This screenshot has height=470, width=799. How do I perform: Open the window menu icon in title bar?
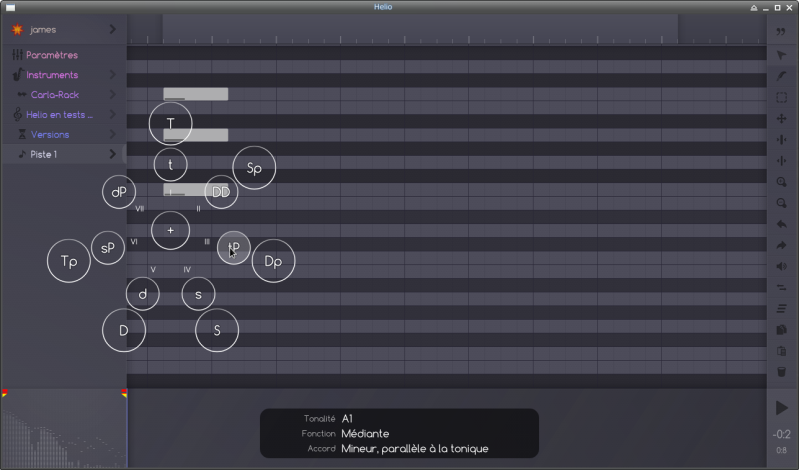[10, 7]
